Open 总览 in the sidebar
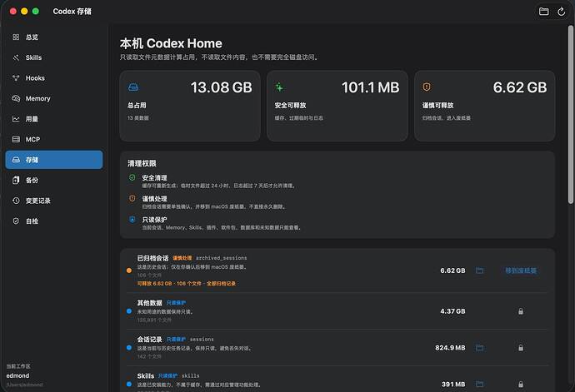Screen dimensions: 575x392 (x=54, y=37)
